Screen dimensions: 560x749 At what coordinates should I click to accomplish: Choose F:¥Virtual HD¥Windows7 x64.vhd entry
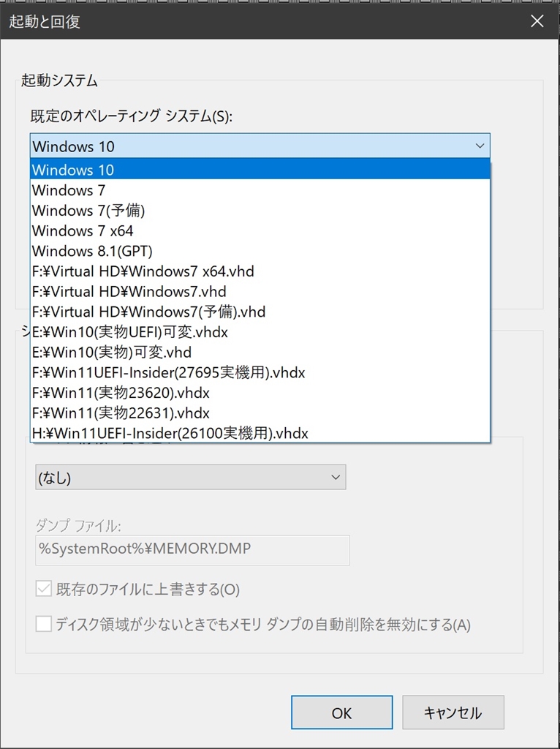pyautogui.click(x=260, y=271)
